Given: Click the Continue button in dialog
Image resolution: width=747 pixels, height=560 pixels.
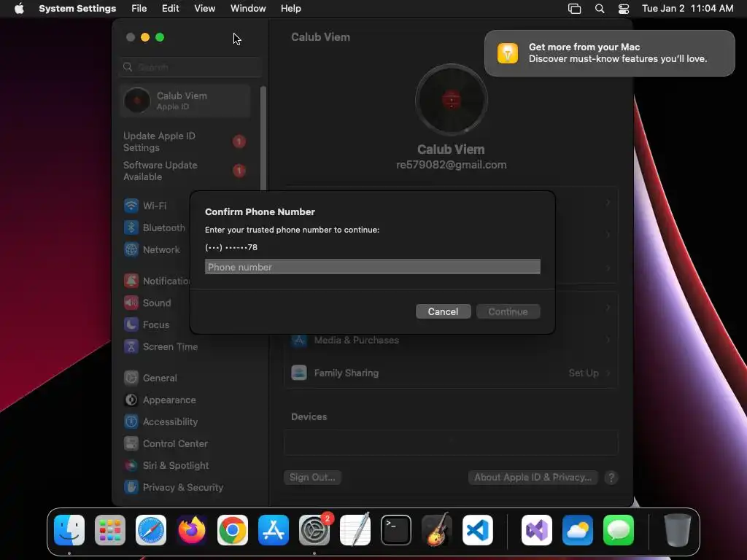Looking at the screenshot, I should point(508,311).
